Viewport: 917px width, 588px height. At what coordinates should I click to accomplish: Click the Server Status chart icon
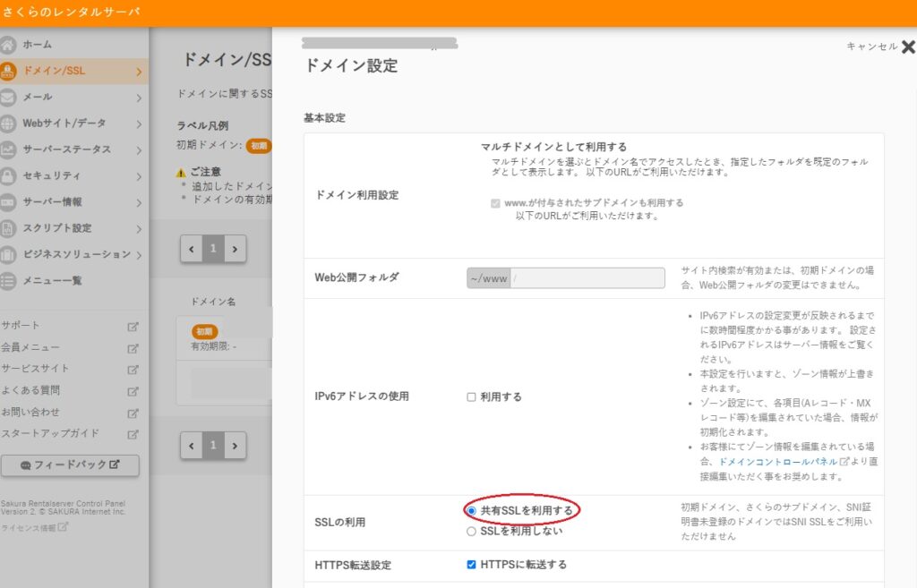point(9,149)
